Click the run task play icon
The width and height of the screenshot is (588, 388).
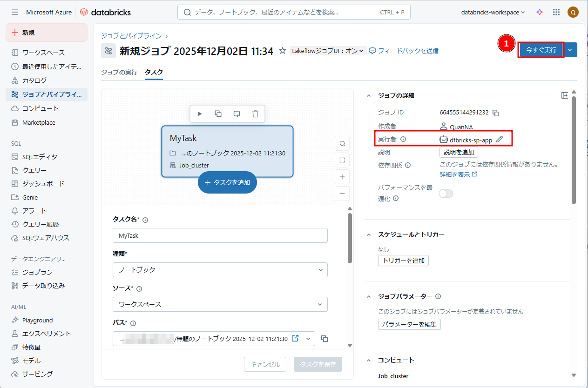(x=200, y=114)
